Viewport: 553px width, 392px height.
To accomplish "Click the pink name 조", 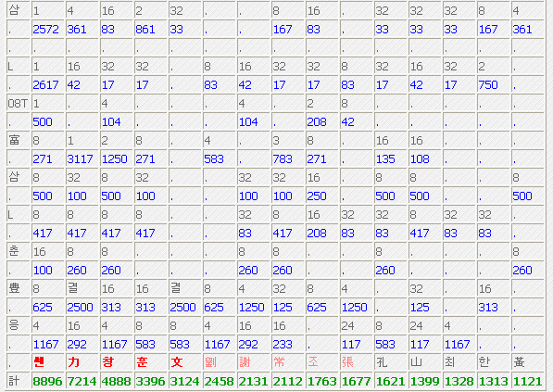I will (x=313, y=362).
